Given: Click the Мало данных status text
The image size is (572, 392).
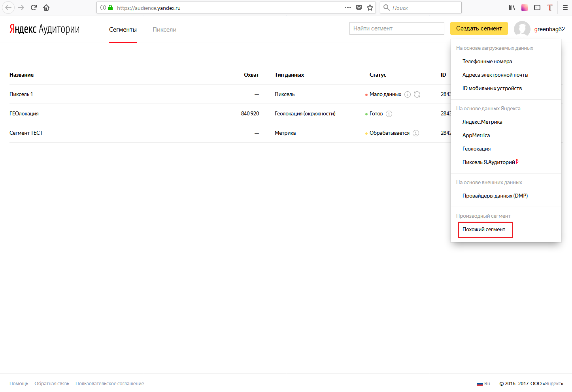Looking at the screenshot, I should 385,94.
